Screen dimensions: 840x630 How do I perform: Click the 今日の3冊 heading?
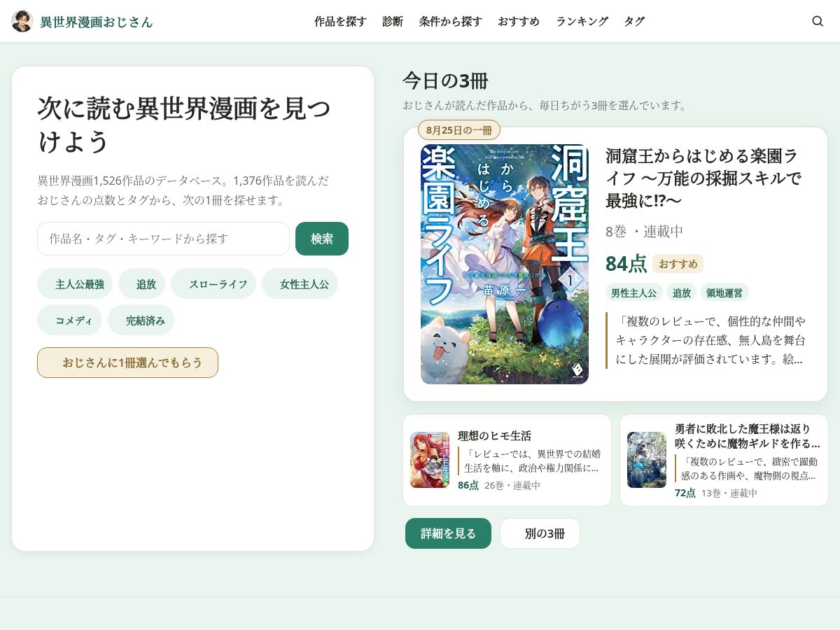[445, 80]
